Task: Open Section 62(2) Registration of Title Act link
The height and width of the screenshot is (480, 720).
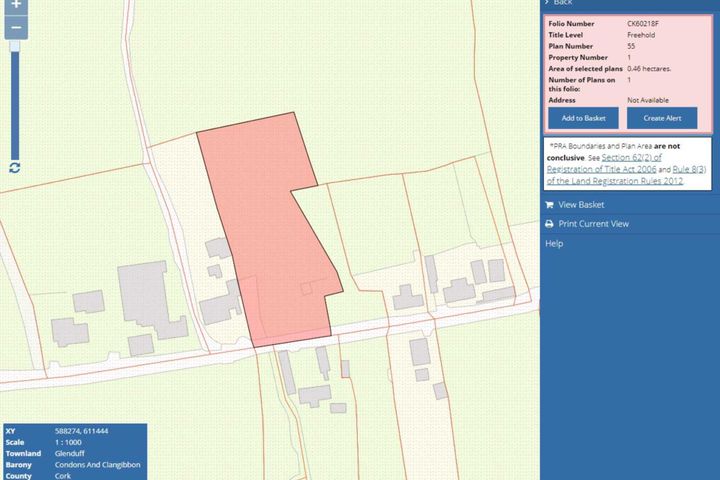Action: tap(604, 163)
